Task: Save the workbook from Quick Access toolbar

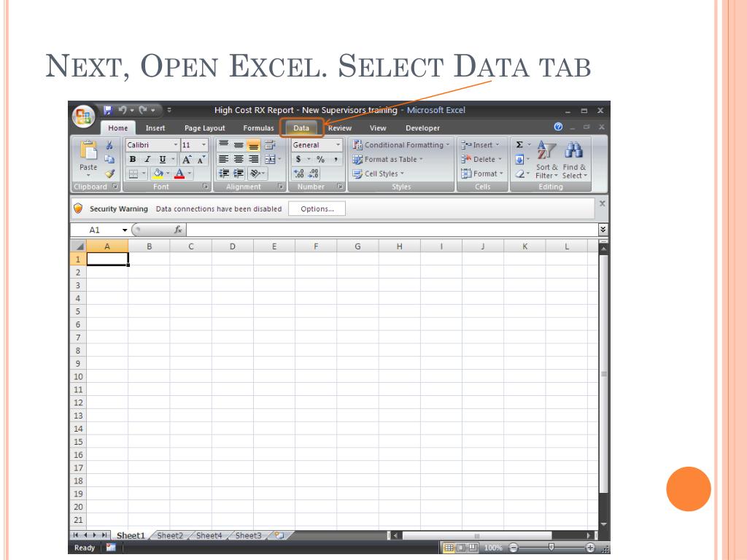Action: pos(108,110)
